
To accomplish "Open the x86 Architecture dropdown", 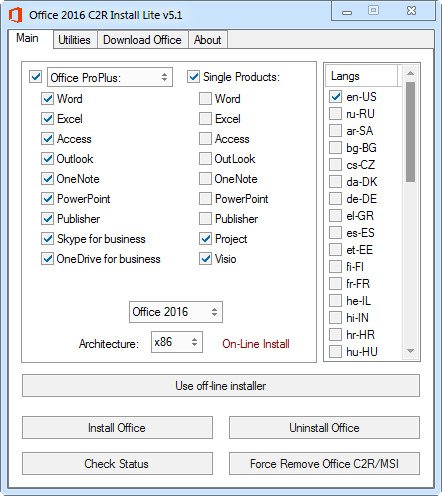I will tap(177, 342).
